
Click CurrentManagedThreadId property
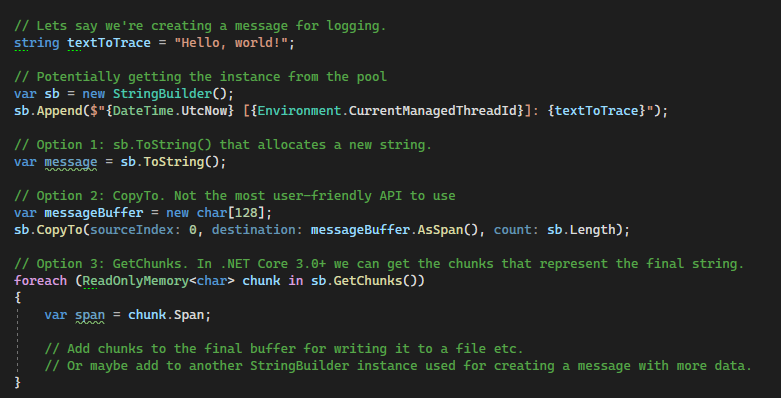[432, 111]
